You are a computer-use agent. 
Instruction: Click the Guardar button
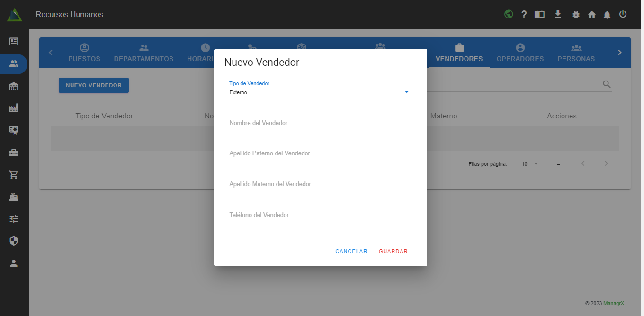pos(393,251)
